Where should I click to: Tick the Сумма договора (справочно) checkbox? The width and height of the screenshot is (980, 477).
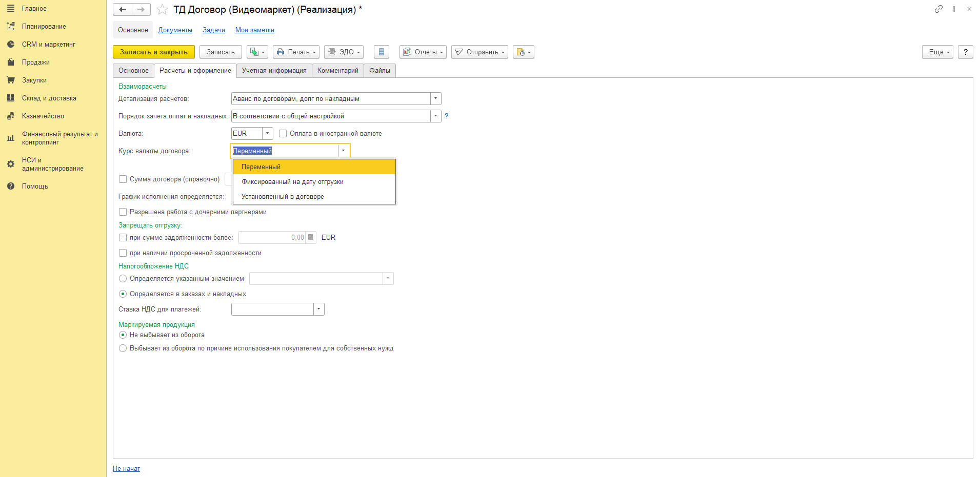click(x=123, y=179)
